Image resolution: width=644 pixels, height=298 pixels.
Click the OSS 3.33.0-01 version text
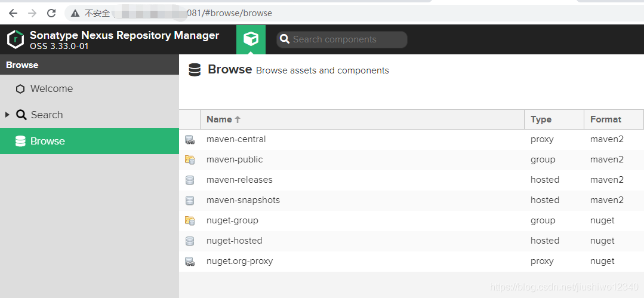[x=59, y=46]
